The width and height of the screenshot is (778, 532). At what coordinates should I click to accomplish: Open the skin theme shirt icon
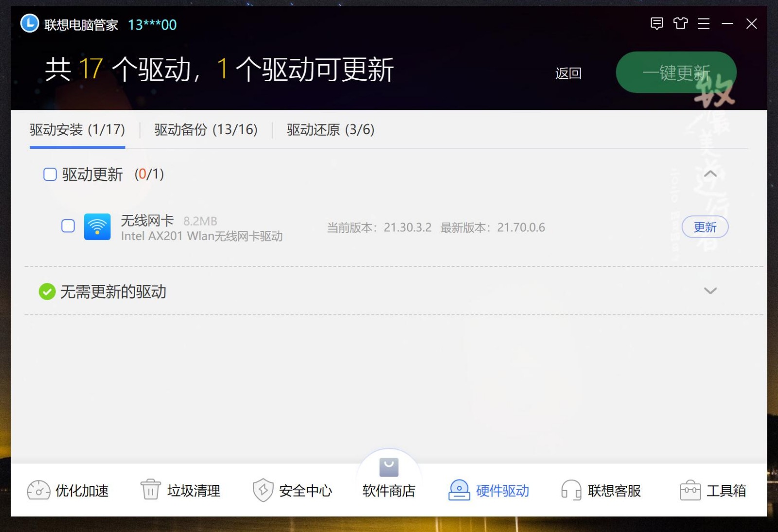point(680,23)
